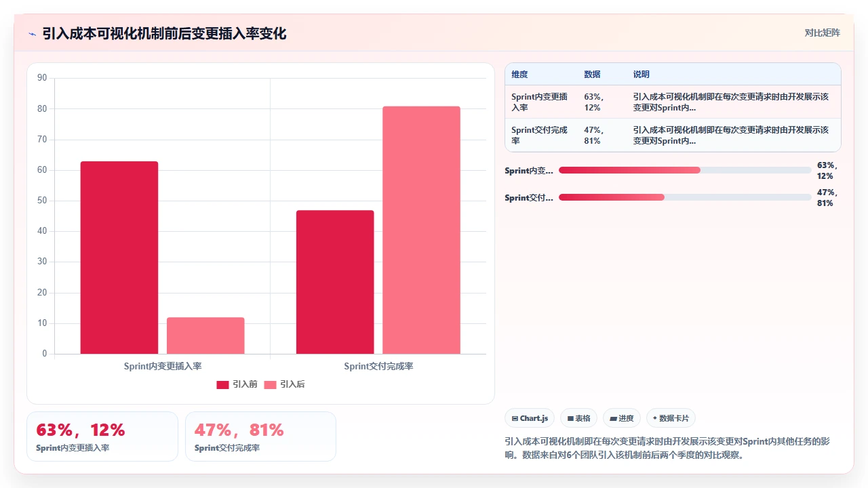Click the 12 bar for Sprint内变更插入率

pos(205,335)
